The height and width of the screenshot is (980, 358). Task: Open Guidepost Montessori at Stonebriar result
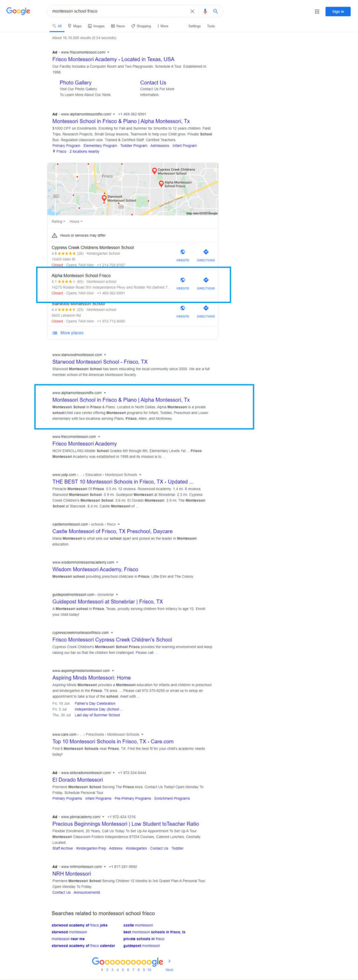pos(108,602)
